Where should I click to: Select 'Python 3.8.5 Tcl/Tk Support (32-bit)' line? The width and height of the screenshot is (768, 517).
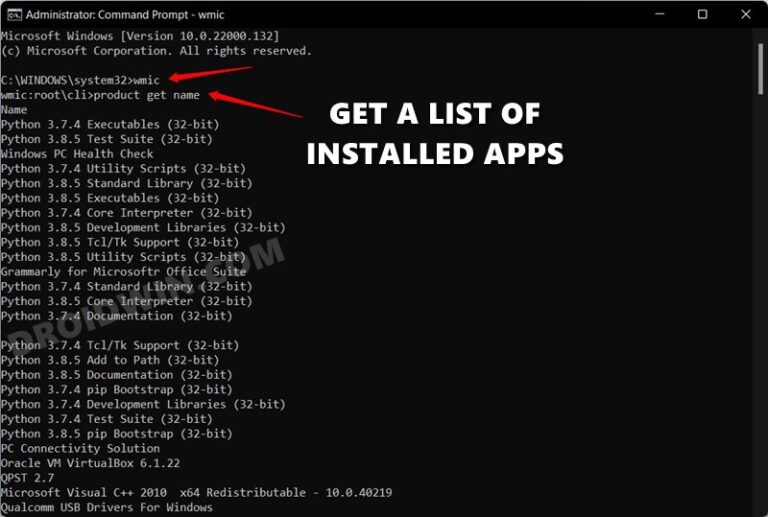click(x=120, y=242)
